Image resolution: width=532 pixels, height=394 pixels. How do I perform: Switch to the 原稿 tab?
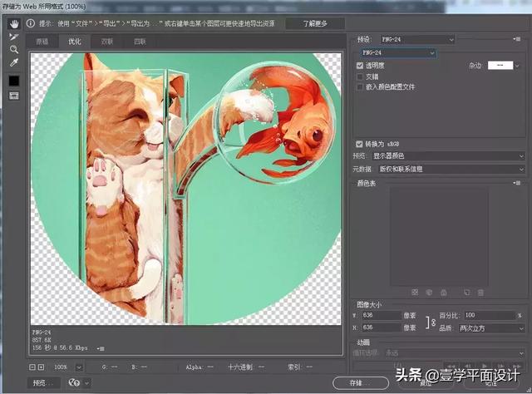coord(42,42)
